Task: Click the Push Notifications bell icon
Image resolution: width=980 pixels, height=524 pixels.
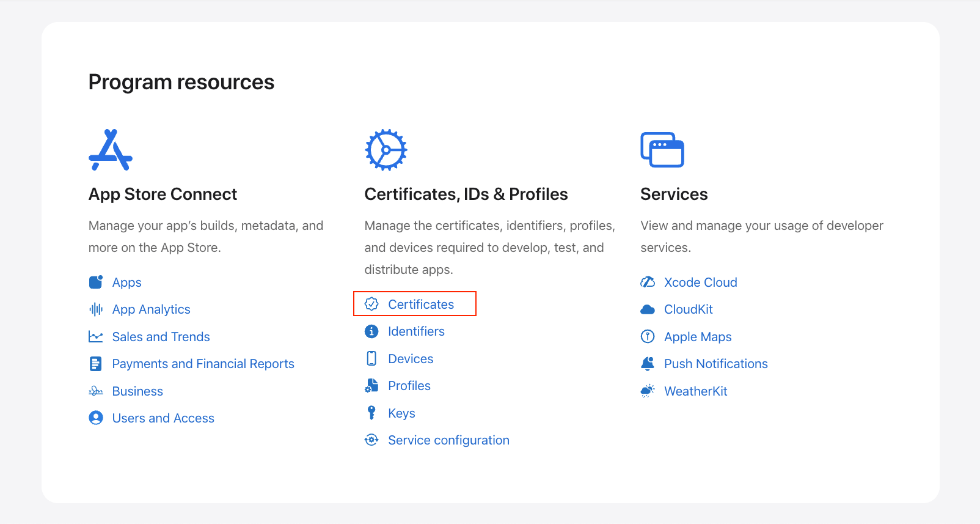Action: (648, 364)
